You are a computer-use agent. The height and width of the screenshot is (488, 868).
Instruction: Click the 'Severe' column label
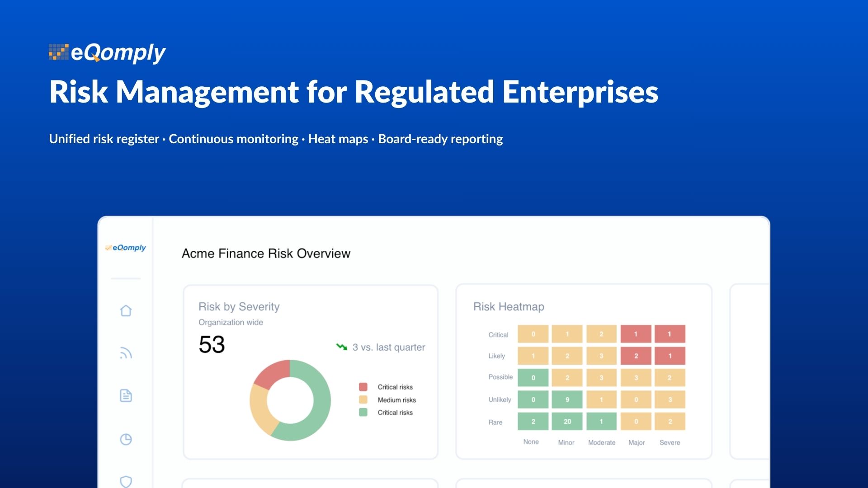[x=670, y=442]
